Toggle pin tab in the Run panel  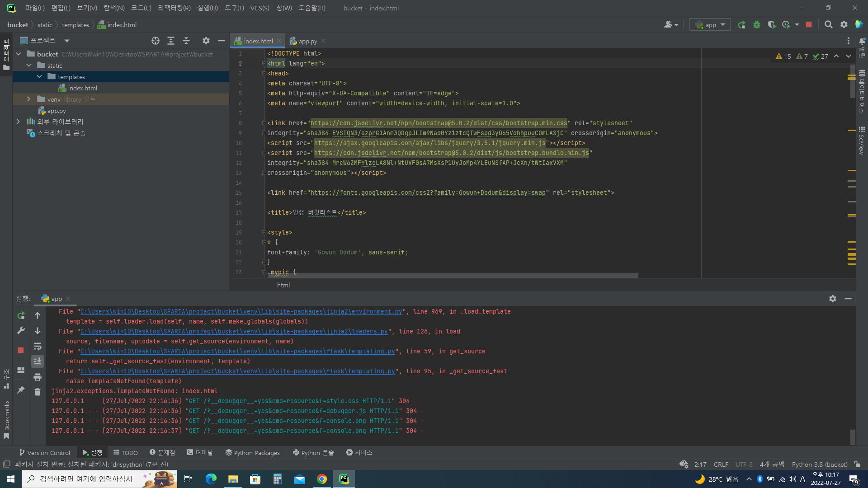pyautogui.click(x=21, y=389)
